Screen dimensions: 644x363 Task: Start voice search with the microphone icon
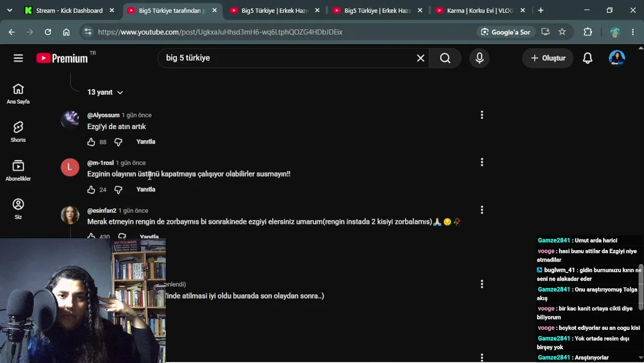pos(479,58)
